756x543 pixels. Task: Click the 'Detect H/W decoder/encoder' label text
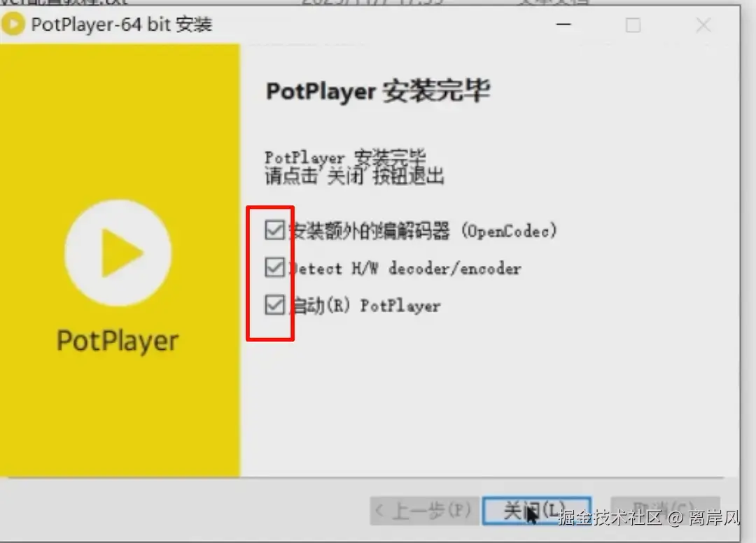405,268
